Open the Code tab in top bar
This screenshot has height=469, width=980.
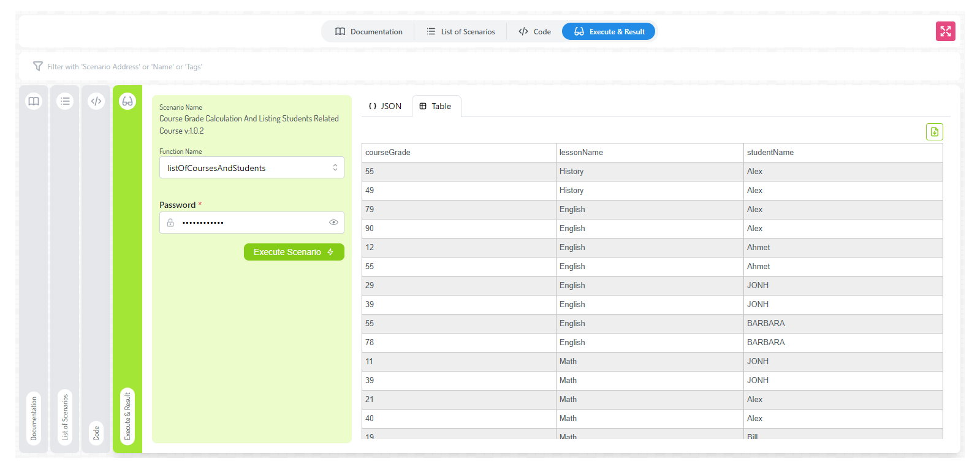coord(534,32)
